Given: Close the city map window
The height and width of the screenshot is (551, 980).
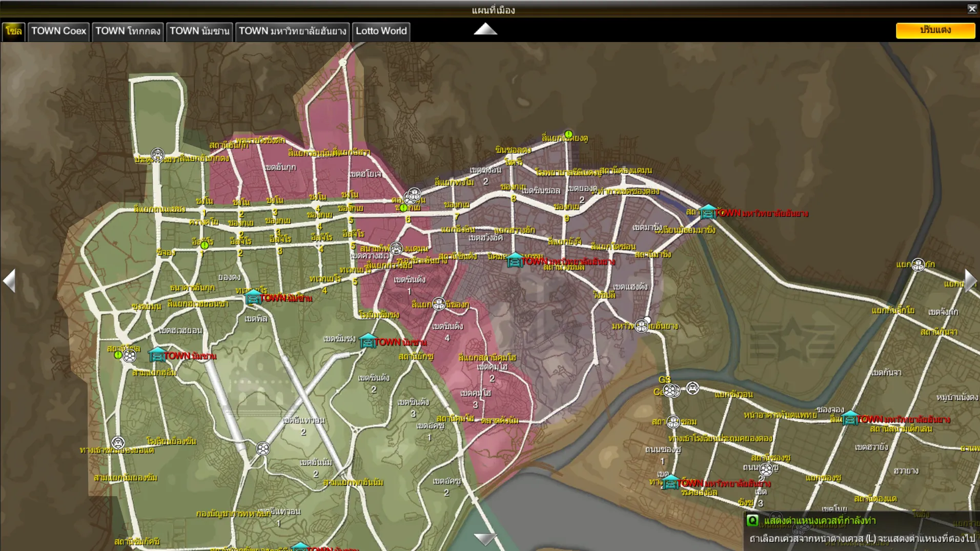Looking at the screenshot, I should 972,9.
